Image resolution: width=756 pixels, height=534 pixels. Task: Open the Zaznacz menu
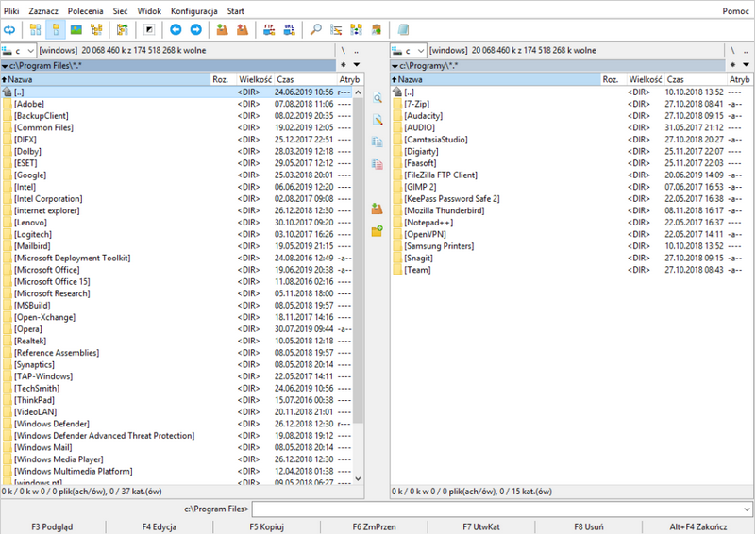click(x=43, y=11)
